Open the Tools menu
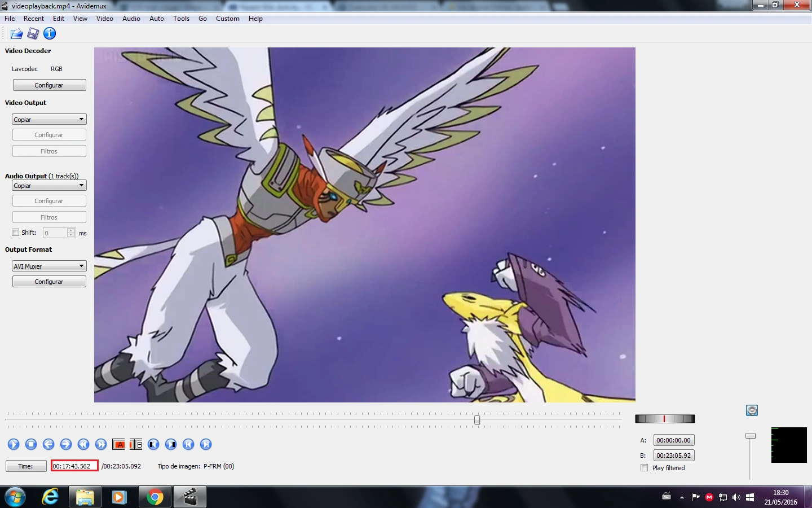 point(181,19)
